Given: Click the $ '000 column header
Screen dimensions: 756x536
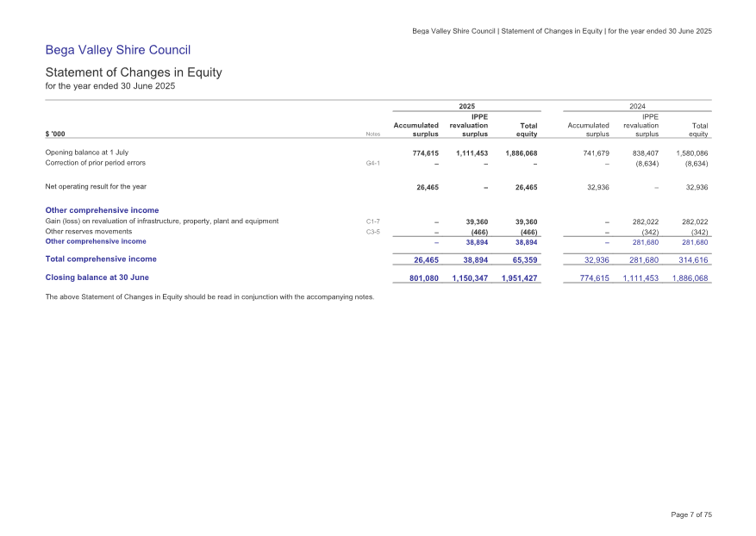Looking at the screenshot, I should (x=57, y=134).
